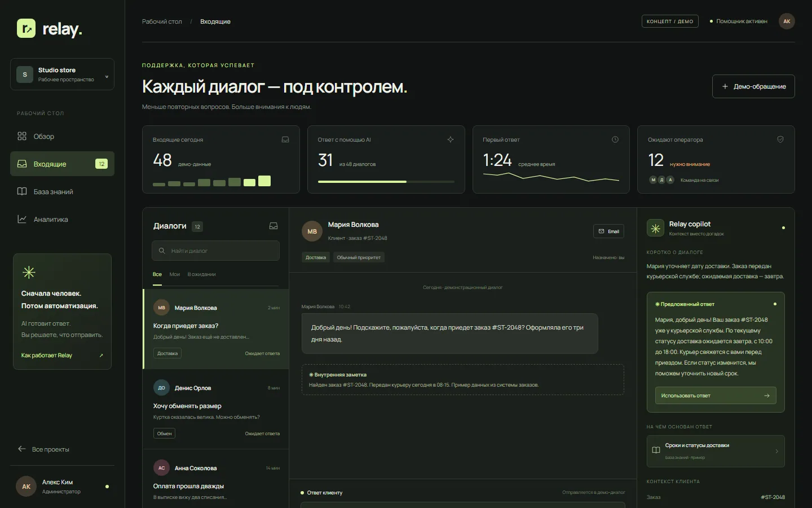
Task: Click the shield icon on Ожидают оператора card
Action: click(x=780, y=139)
